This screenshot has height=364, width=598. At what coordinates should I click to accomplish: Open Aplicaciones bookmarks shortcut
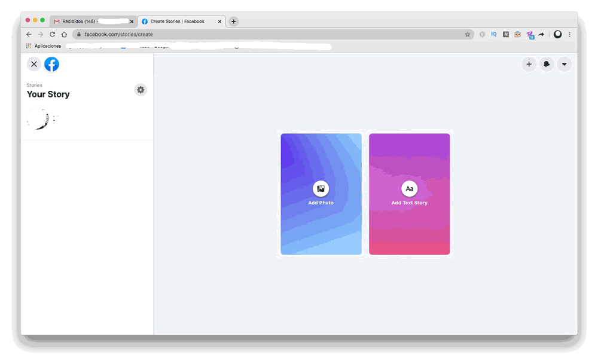pyautogui.click(x=44, y=46)
